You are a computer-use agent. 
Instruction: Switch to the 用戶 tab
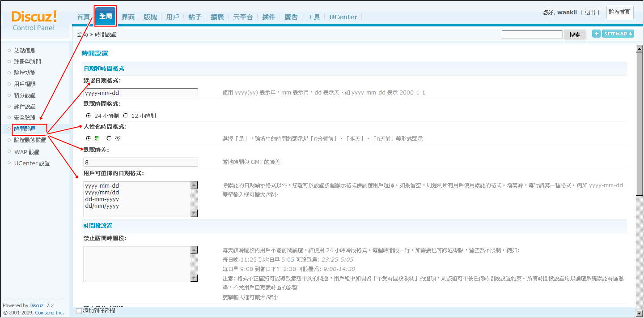(x=173, y=17)
